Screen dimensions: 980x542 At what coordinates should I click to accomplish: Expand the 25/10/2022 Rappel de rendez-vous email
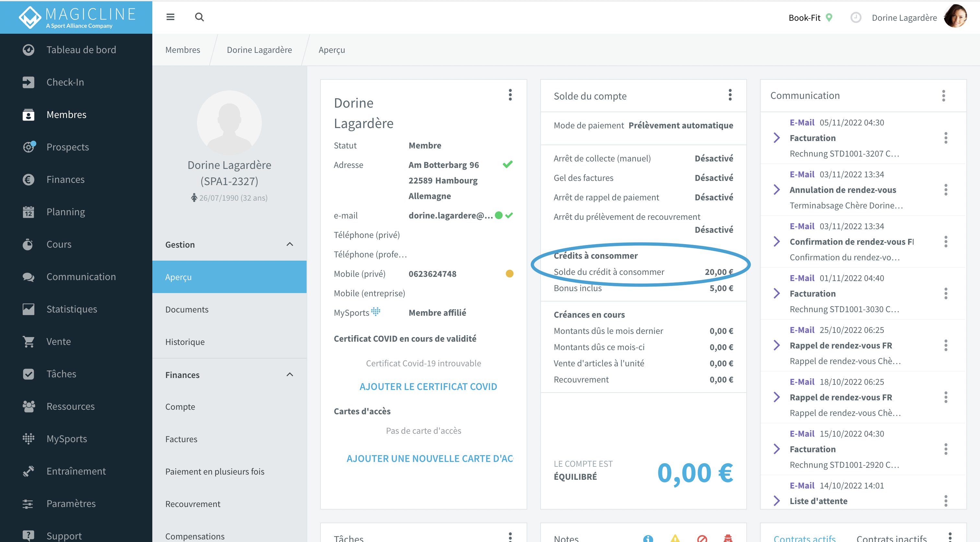click(777, 345)
